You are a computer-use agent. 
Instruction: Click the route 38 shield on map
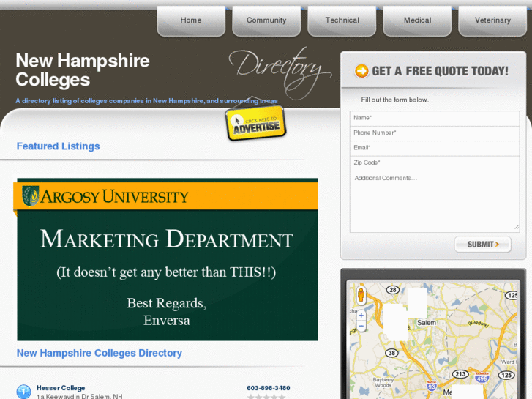391,353
